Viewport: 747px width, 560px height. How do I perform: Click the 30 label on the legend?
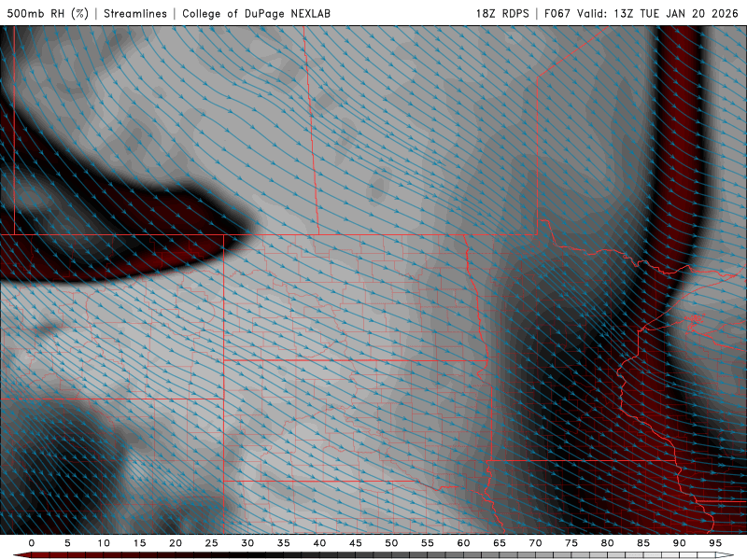(x=247, y=543)
